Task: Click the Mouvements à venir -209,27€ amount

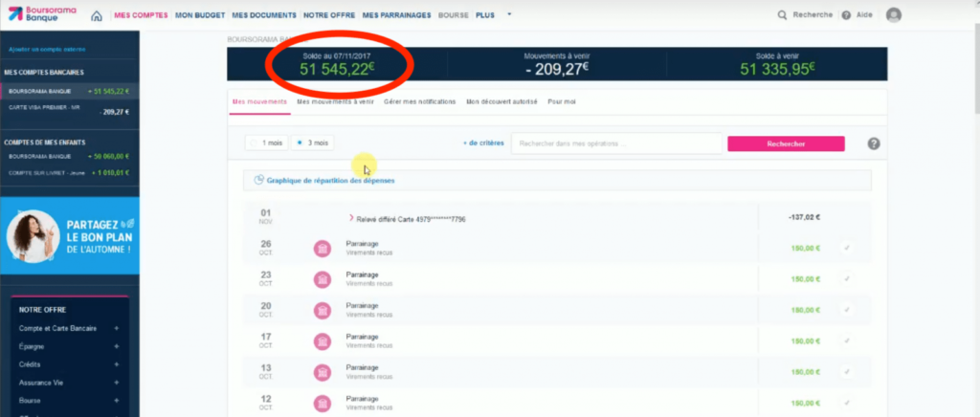Action: (x=556, y=69)
